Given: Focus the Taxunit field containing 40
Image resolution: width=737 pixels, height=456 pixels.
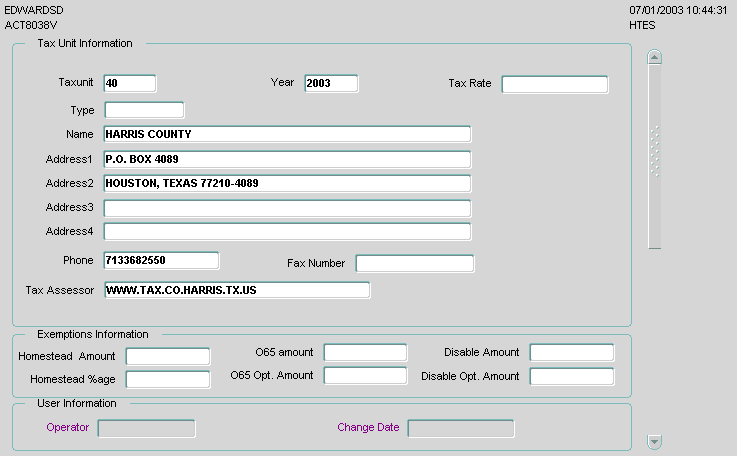Looking at the screenshot, I should tap(130, 83).
